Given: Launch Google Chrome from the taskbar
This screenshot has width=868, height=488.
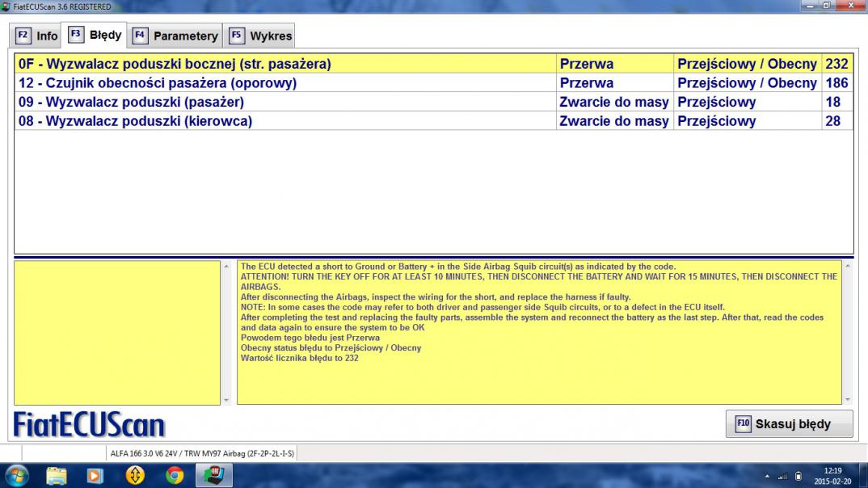Looking at the screenshot, I should click(175, 476).
